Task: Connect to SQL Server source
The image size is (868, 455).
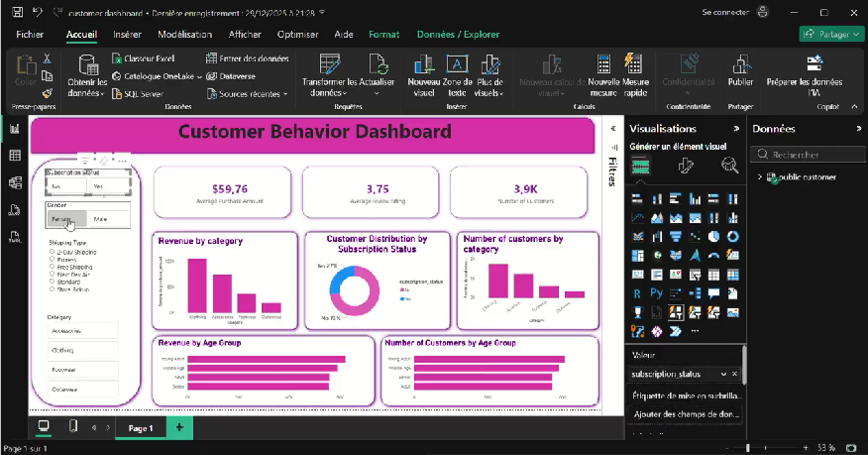Action: [138, 93]
